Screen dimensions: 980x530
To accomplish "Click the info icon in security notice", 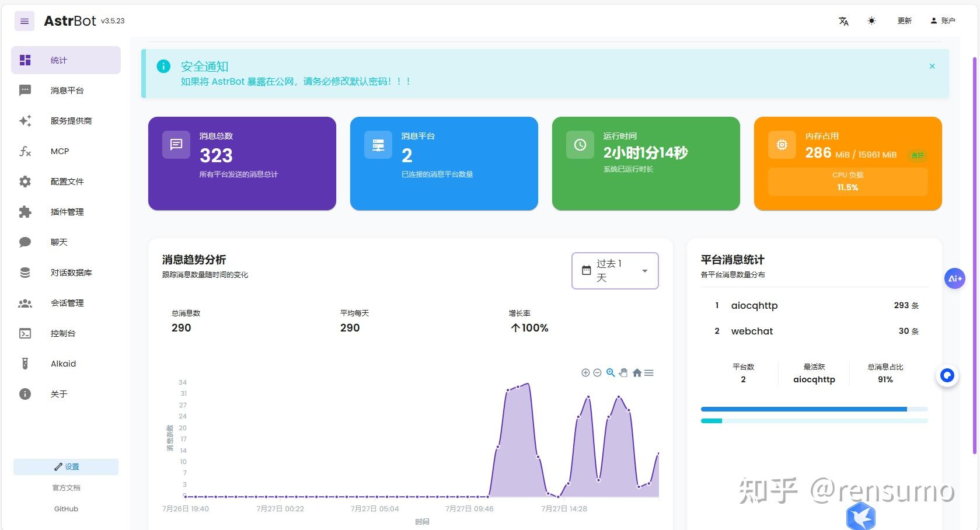I will pos(163,67).
